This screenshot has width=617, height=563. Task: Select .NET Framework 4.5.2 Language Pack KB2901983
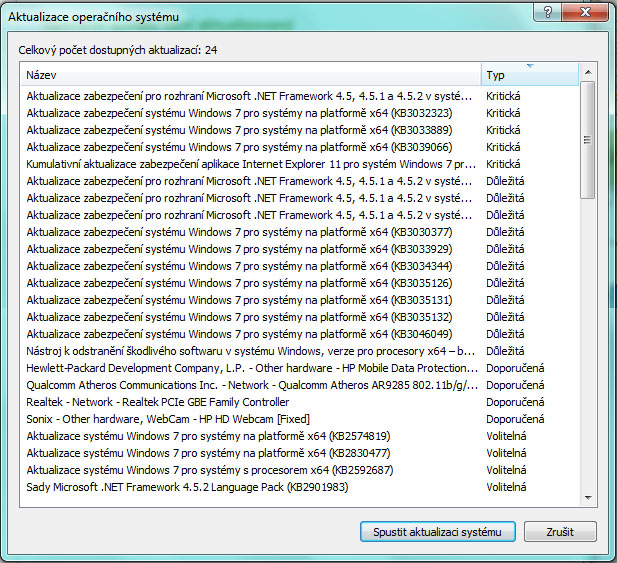pos(300,487)
